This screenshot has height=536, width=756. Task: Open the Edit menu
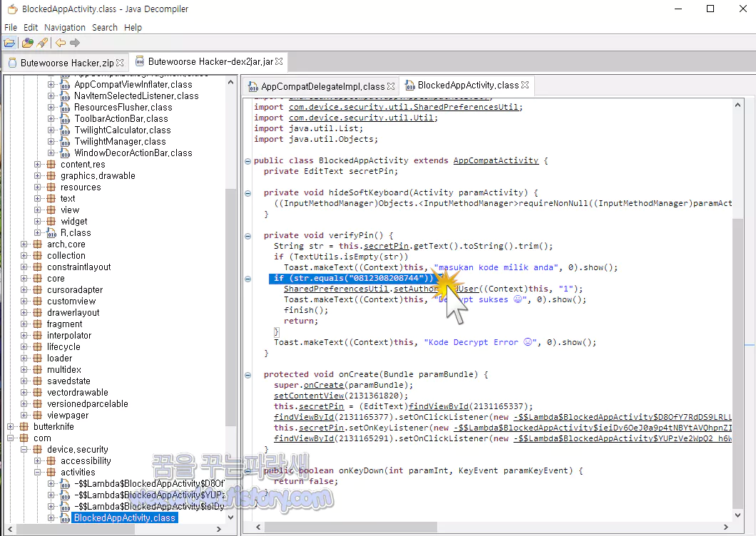(x=31, y=28)
